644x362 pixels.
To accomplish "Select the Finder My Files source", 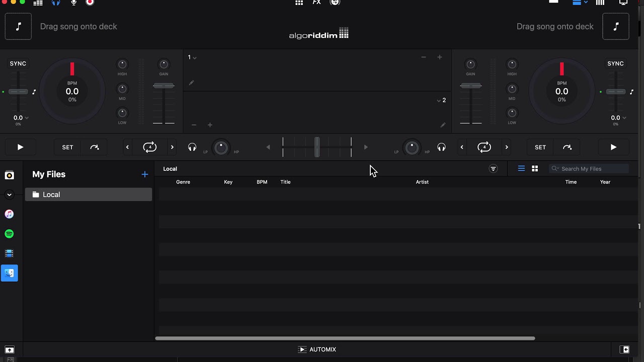I will (9, 273).
